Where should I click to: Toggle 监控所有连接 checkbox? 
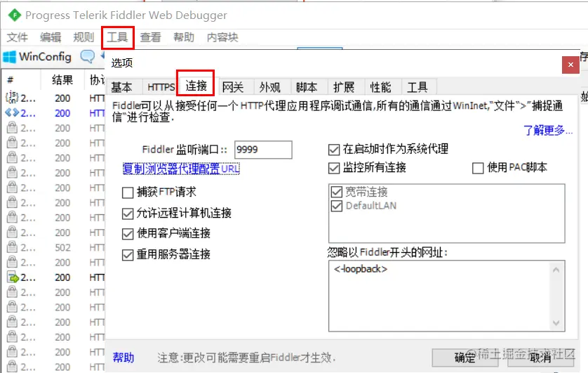pos(334,168)
